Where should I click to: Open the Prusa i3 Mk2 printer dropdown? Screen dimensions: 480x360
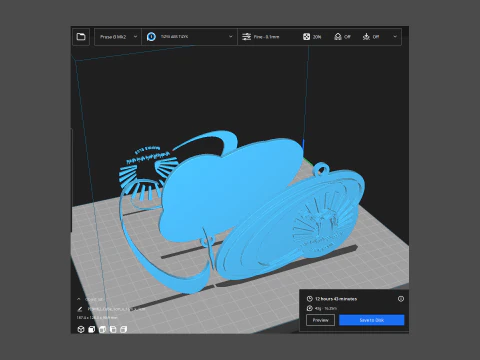tap(118, 37)
